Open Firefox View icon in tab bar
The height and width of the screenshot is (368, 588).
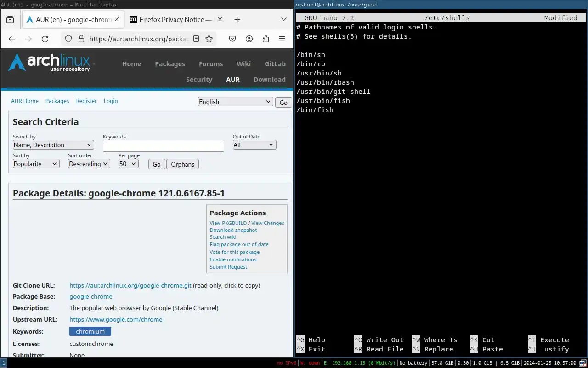pos(10,20)
